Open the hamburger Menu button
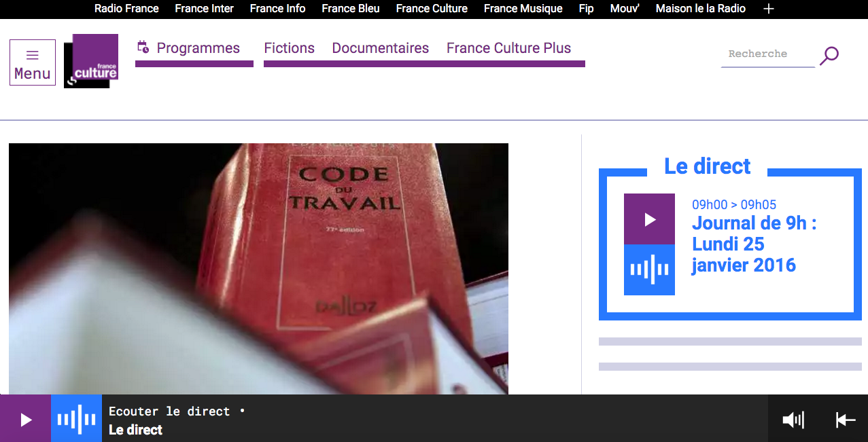The width and height of the screenshot is (868, 442). tap(33, 62)
